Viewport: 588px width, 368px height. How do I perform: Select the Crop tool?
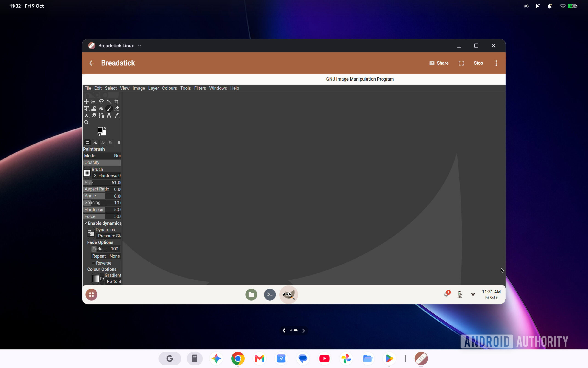pyautogui.click(x=117, y=101)
